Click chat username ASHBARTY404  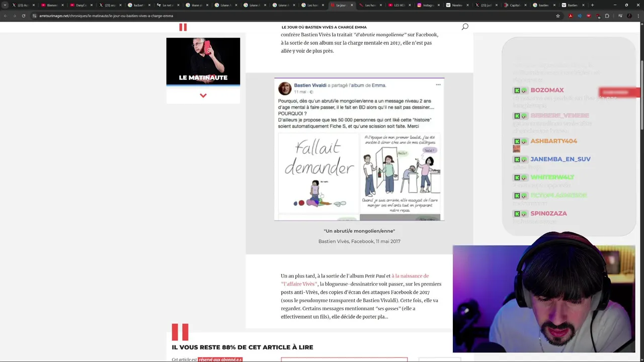(x=553, y=141)
